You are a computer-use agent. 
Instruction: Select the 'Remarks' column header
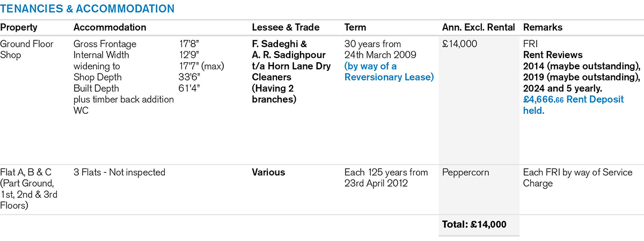[x=543, y=27]
